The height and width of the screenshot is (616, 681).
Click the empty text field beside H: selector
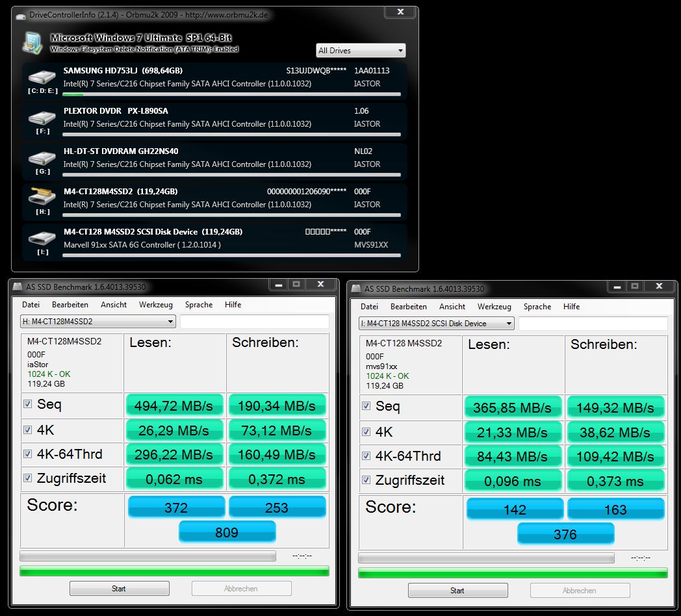[255, 322]
